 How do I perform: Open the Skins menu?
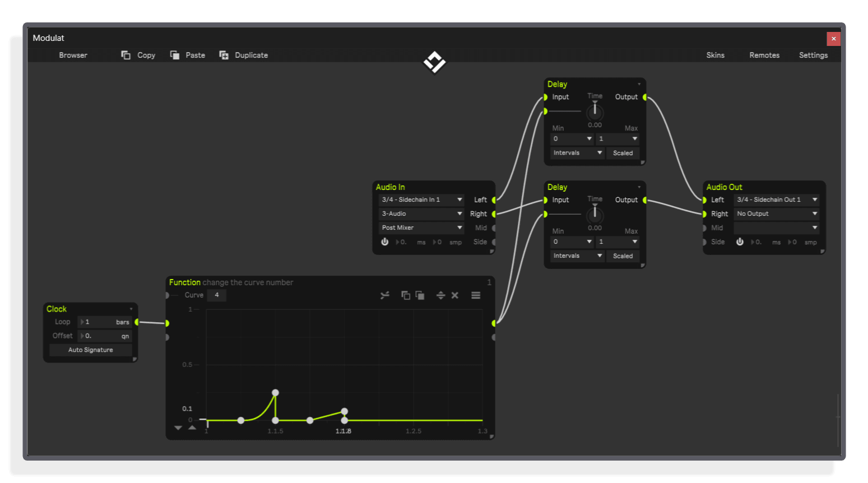[716, 55]
